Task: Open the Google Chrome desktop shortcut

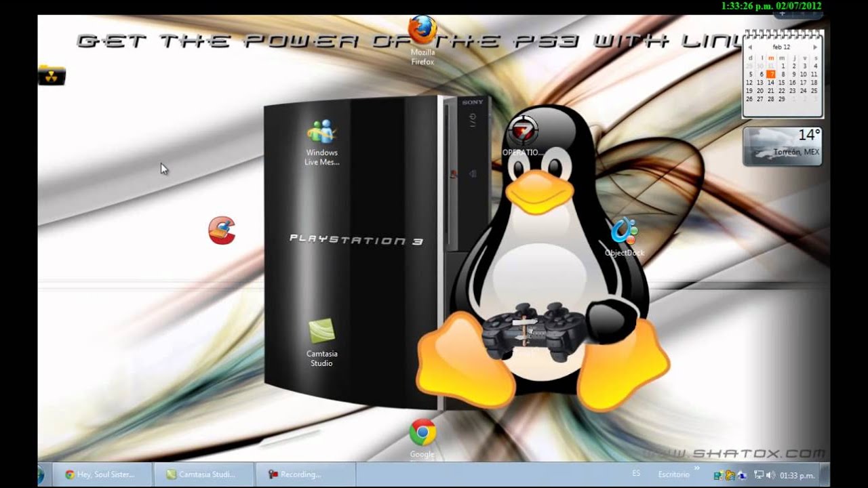Action: pos(422,439)
